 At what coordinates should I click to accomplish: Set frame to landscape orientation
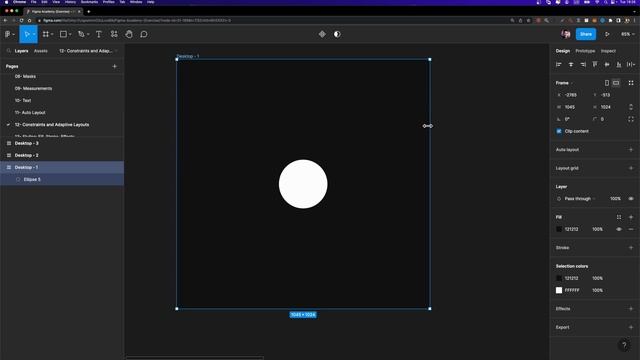pyautogui.click(x=616, y=83)
